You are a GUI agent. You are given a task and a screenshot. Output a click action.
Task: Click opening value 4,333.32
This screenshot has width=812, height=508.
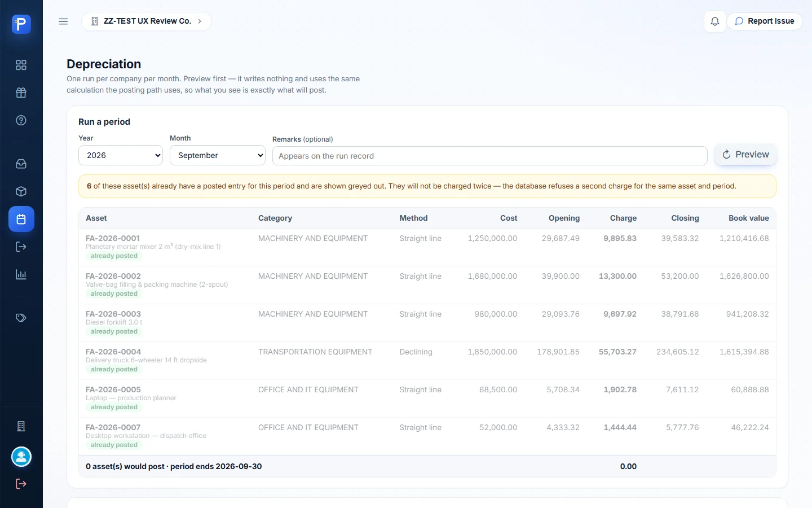[x=563, y=427]
